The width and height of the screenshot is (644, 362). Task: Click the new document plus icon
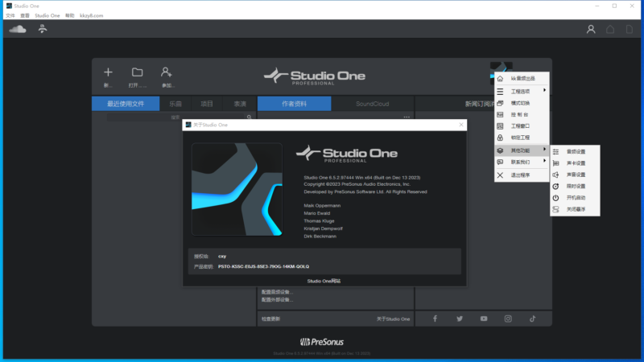coord(109,72)
